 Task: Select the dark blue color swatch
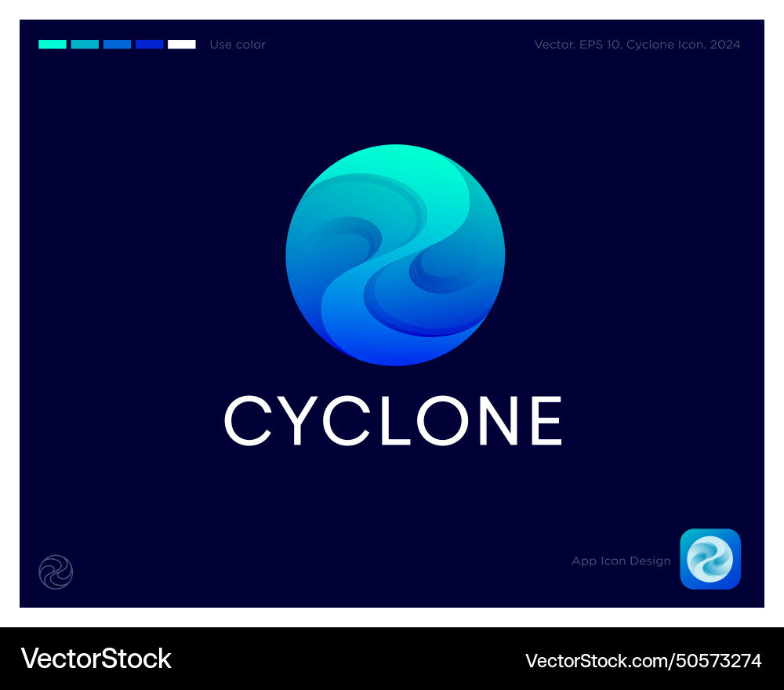point(150,45)
